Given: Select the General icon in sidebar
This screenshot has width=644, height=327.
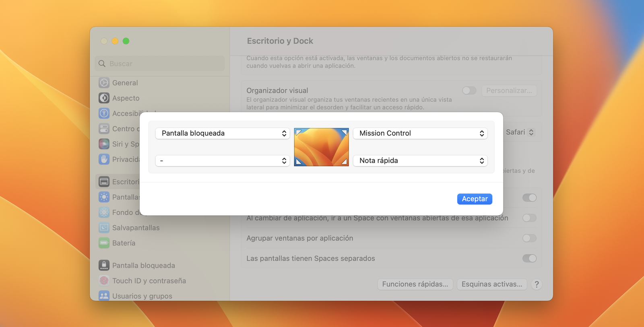Looking at the screenshot, I should point(104,83).
